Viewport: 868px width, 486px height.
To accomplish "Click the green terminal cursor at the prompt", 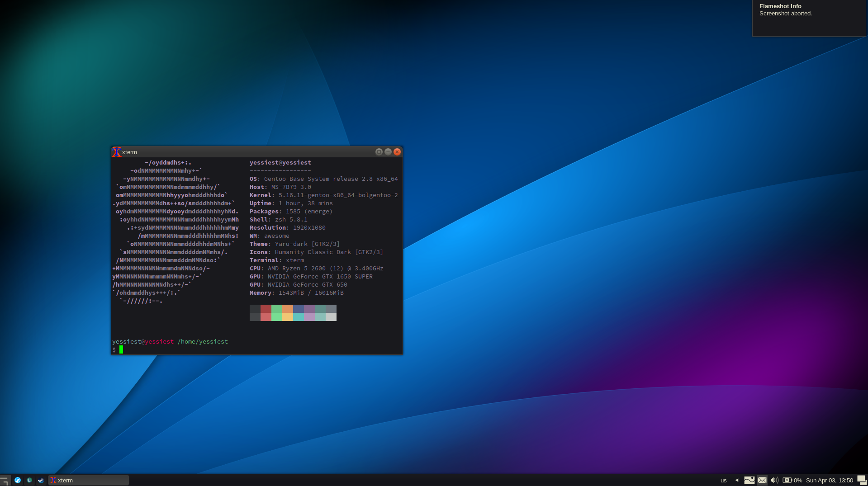I will [x=121, y=349].
